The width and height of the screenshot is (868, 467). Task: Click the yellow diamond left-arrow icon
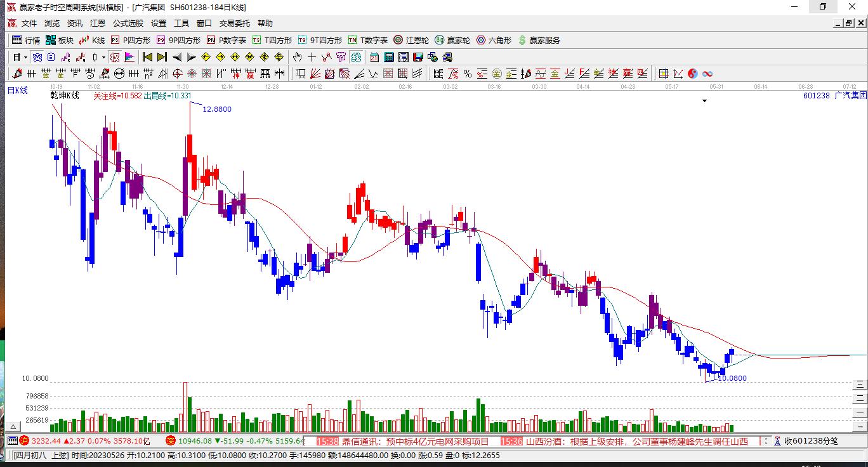pyautogui.click(x=206, y=57)
